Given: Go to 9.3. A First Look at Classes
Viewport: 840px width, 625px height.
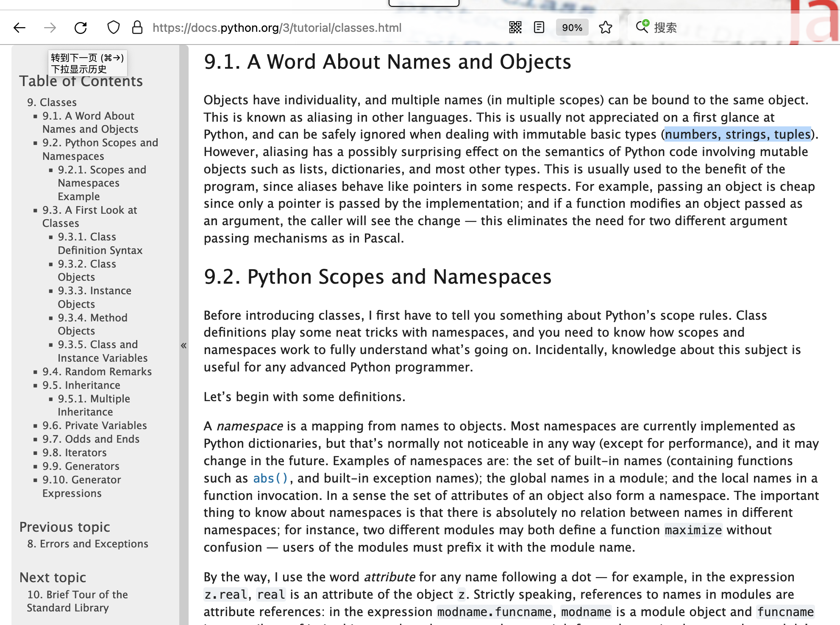Looking at the screenshot, I should [x=89, y=216].
